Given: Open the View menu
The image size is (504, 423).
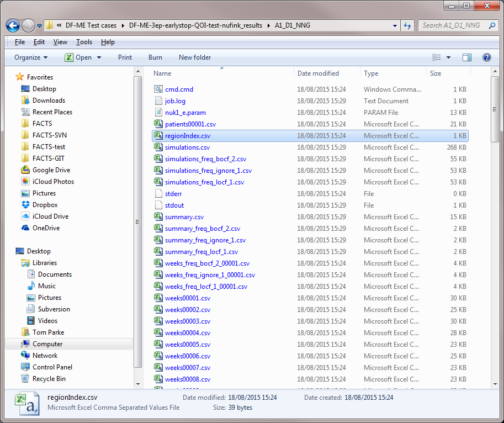Looking at the screenshot, I should click(60, 42).
